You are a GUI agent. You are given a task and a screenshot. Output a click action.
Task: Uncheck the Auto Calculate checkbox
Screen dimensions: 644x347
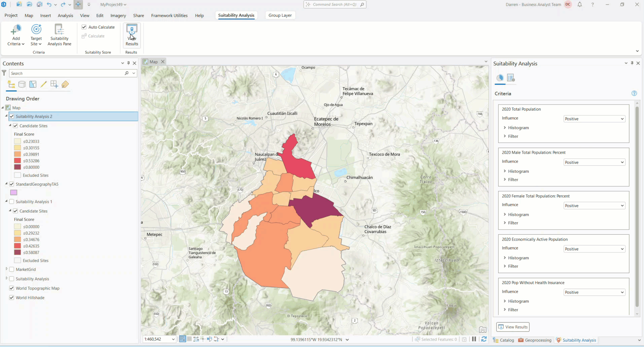[x=84, y=27]
